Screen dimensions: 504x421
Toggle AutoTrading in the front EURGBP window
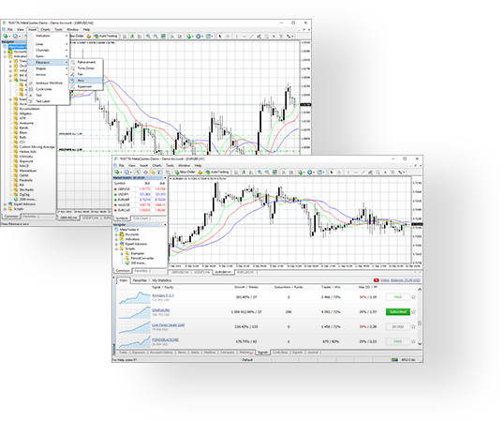tap(217, 173)
